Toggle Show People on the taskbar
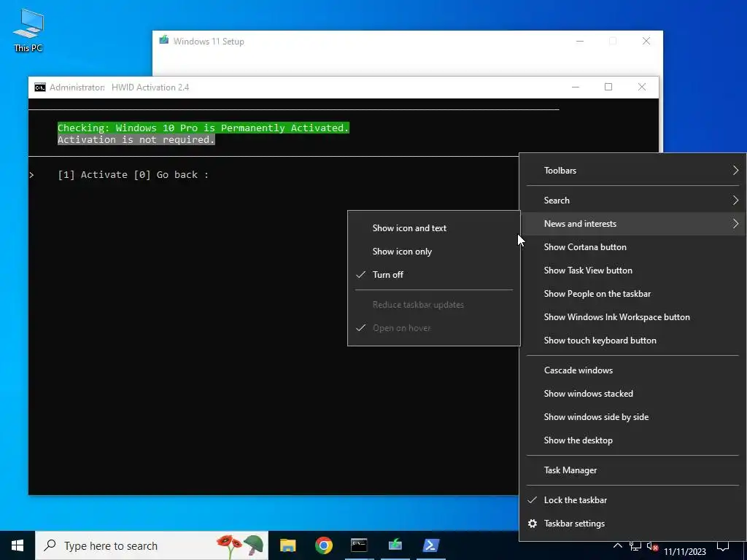 coord(632,294)
